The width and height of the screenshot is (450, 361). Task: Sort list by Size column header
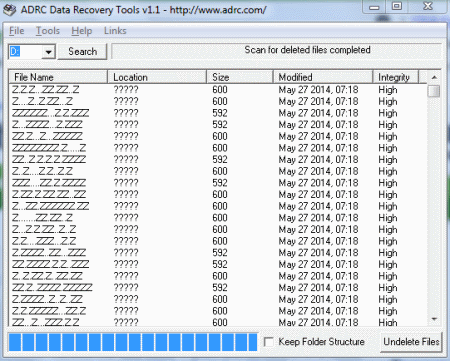tap(240, 77)
